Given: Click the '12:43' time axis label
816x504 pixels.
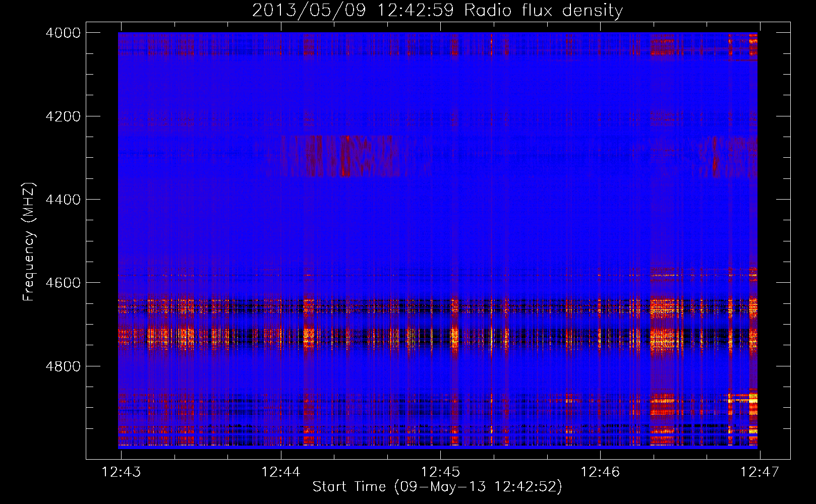Looking at the screenshot, I should [x=121, y=472].
